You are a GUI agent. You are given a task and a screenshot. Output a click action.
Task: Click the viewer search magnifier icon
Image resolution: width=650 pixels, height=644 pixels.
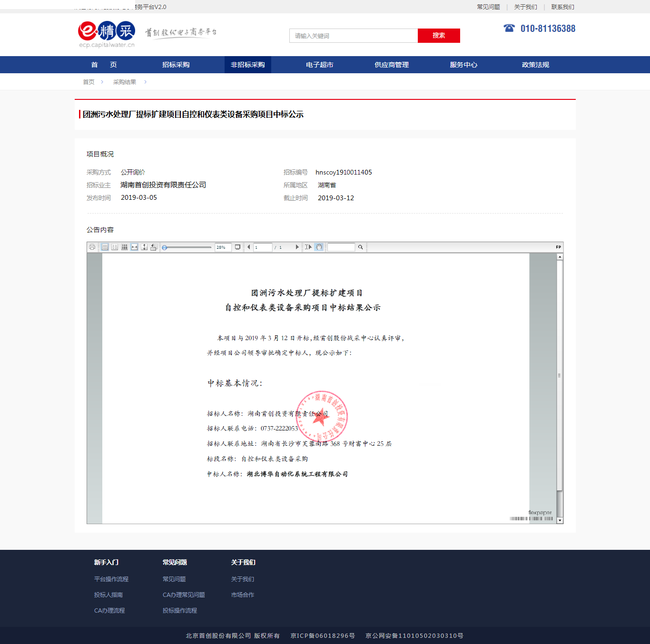pyautogui.click(x=361, y=247)
